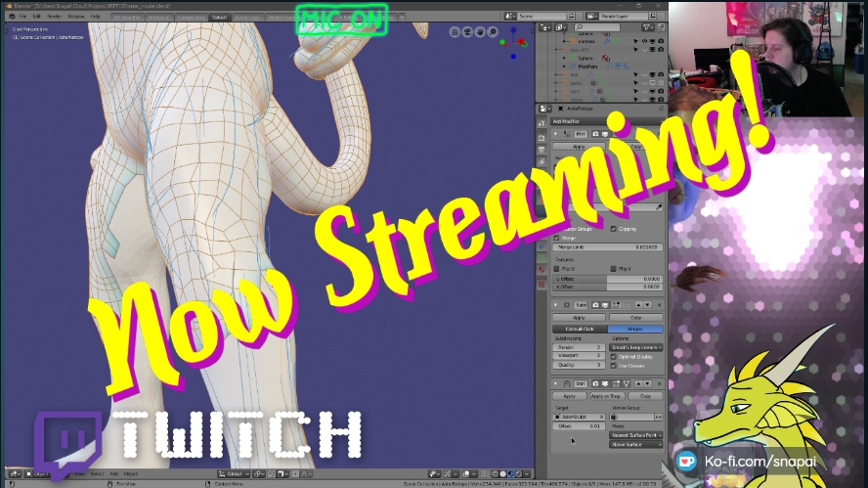Open Global transform orientation dropdown
Image resolution: width=868 pixels, height=488 pixels.
(233, 474)
